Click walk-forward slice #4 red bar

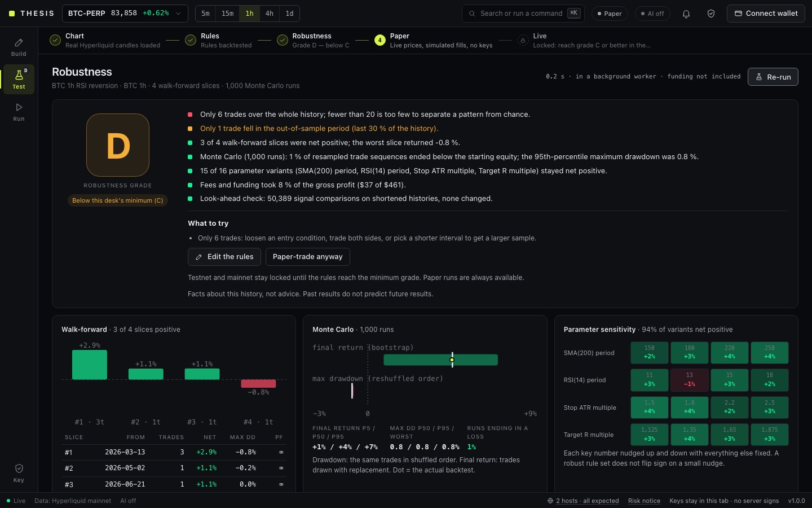(x=258, y=383)
